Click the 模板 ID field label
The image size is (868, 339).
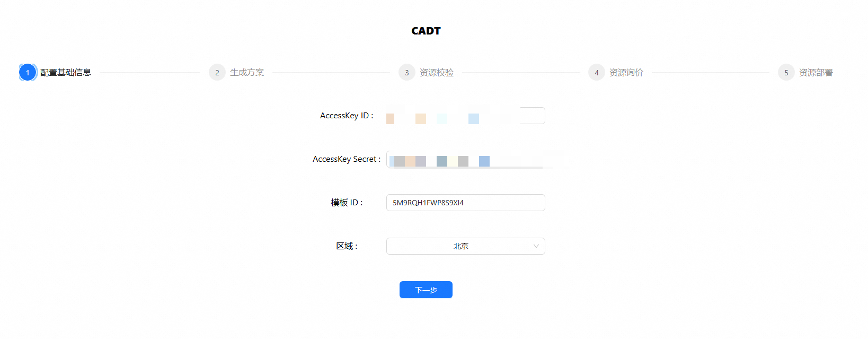pyautogui.click(x=347, y=203)
